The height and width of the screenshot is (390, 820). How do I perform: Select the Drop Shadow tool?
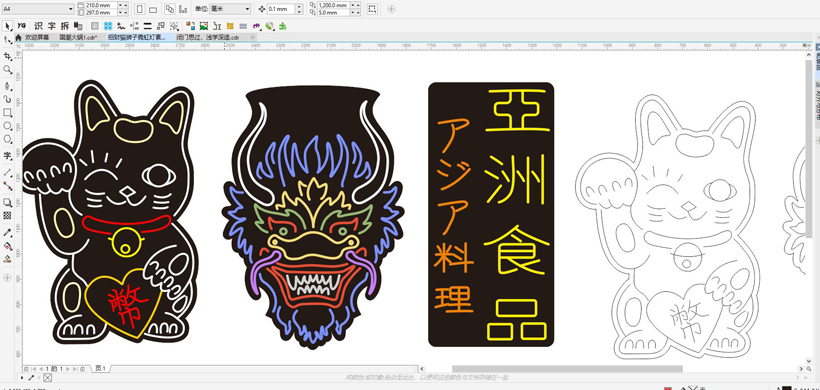coord(7,202)
